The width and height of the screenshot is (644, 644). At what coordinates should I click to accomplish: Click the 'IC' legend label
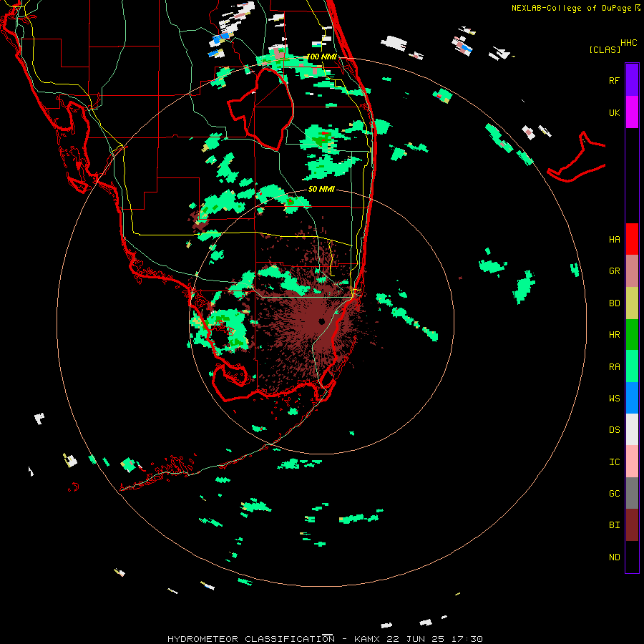pos(614,462)
